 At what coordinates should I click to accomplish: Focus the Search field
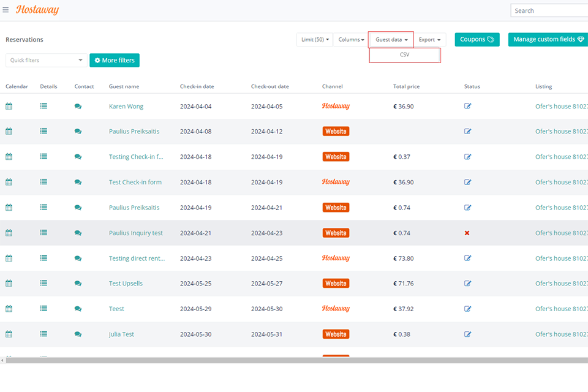coord(549,10)
